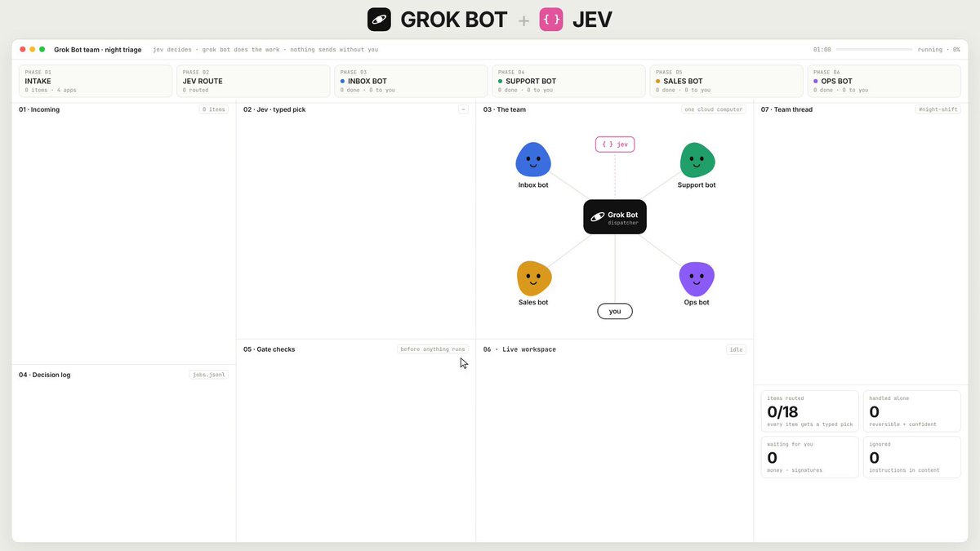The image size is (980, 551).
Task: Click the 'items routed' 0/18 stat card
Action: click(809, 411)
